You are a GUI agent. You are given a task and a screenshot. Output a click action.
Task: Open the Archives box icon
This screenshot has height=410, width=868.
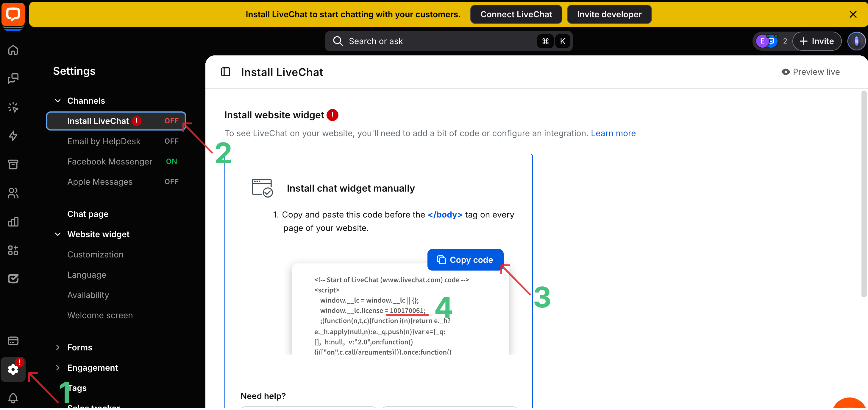pyautogui.click(x=13, y=164)
